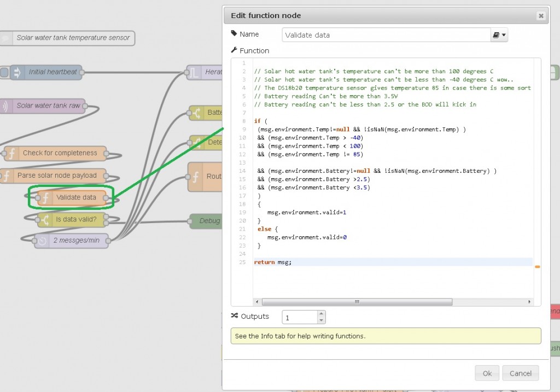Click the else { line in code

[267, 229]
